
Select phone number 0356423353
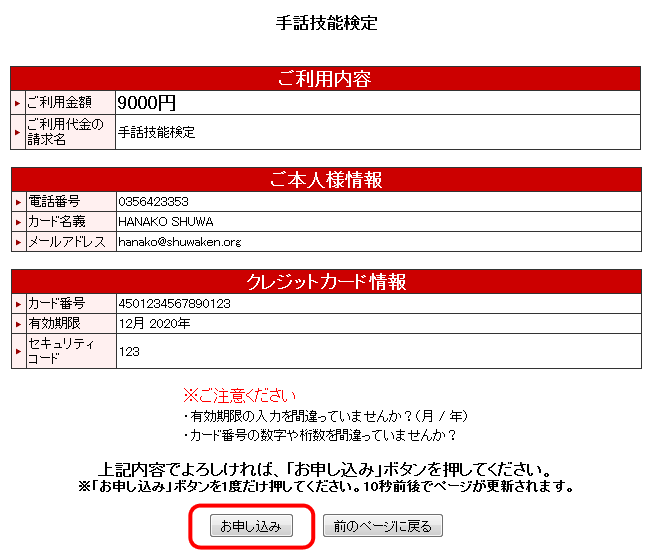153,202
